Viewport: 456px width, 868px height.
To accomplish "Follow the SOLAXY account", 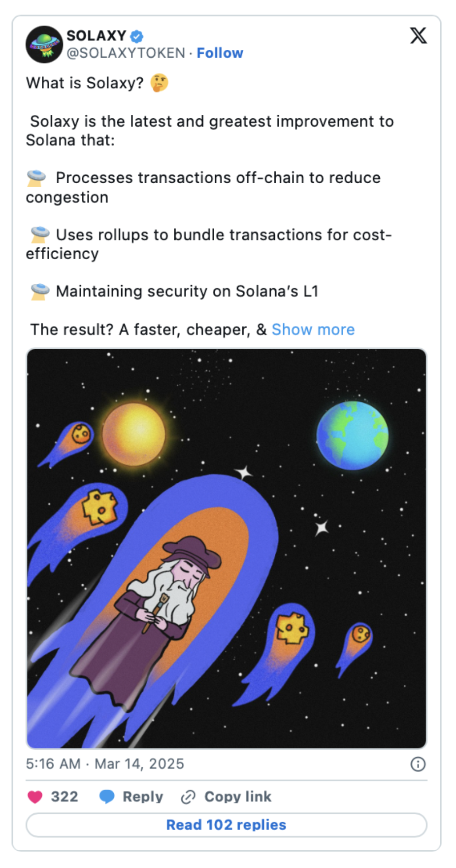I will click(x=220, y=53).
